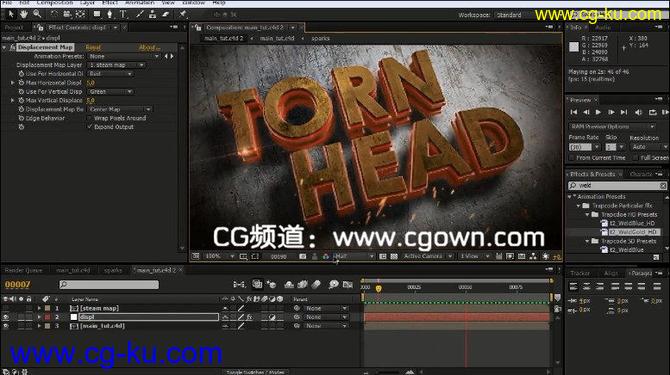Open the Layer menu

tap(88, 3)
